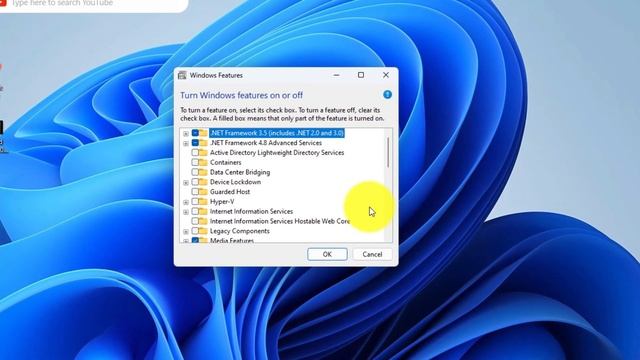Select the Legacy Components label
This screenshot has height=360, width=640.
pyautogui.click(x=240, y=231)
